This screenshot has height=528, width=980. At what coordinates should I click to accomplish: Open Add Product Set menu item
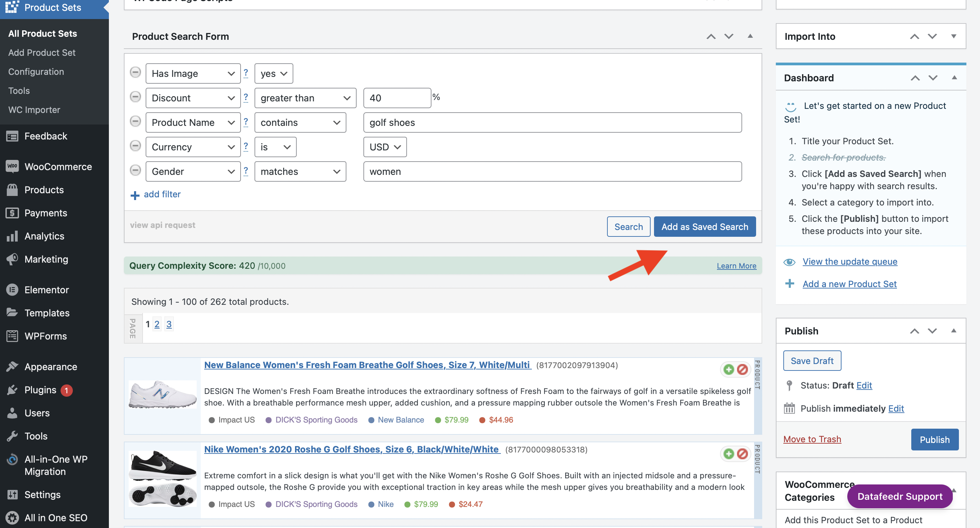[42, 52]
